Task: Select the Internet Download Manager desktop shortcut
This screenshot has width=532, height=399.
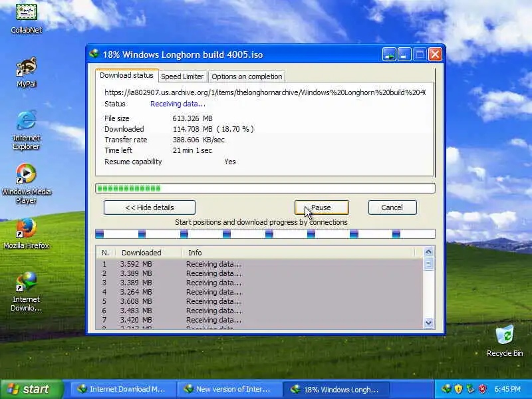Action: [x=26, y=292]
